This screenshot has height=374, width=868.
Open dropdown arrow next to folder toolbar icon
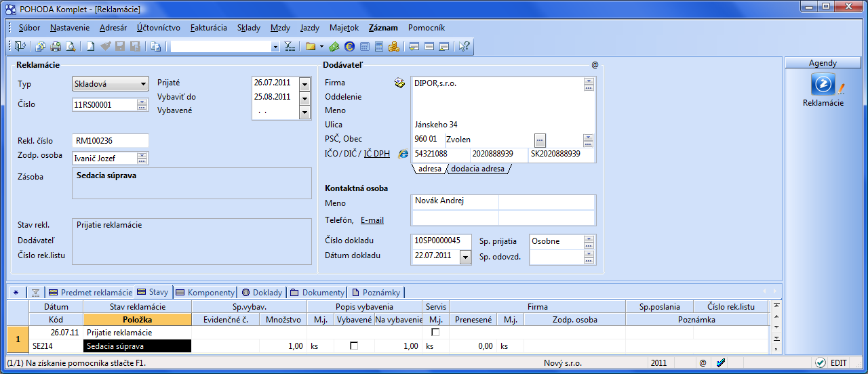tap(321, 47)
